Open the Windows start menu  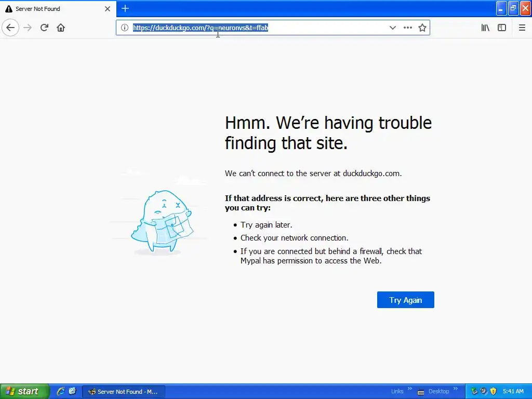pos(24,391)
